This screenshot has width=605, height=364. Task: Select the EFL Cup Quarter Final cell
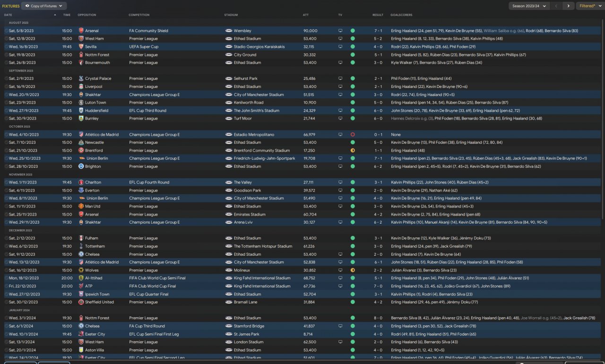click(x=148, y=294)
